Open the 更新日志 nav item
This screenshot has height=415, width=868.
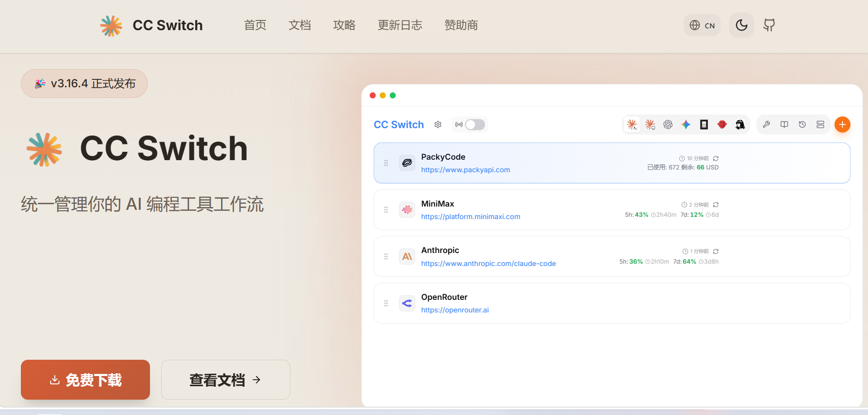(400, 25)
